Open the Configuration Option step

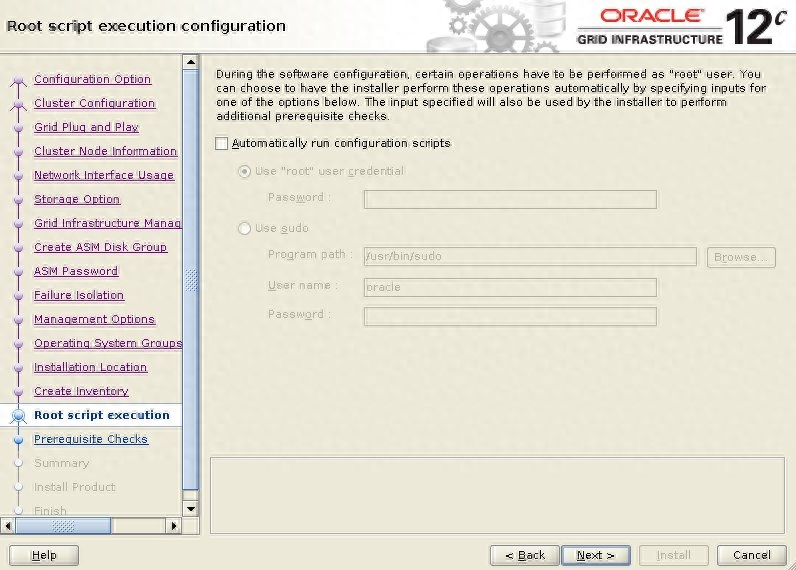92,79
